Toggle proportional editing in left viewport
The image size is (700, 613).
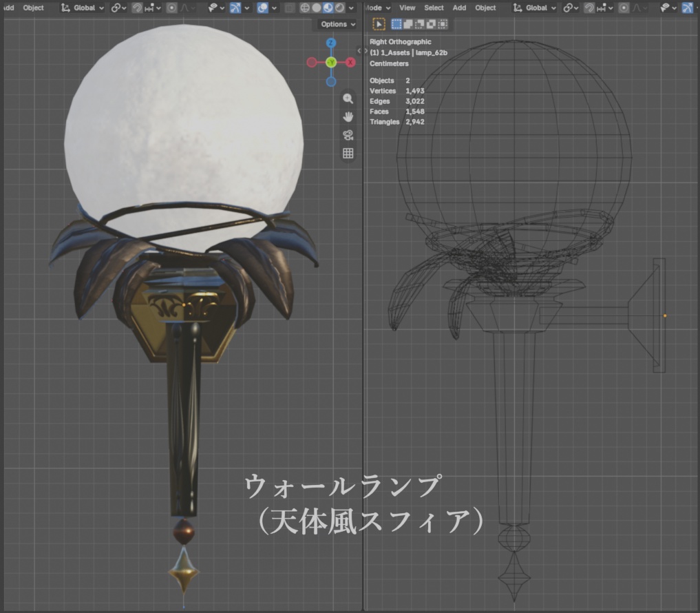point(171,8)
